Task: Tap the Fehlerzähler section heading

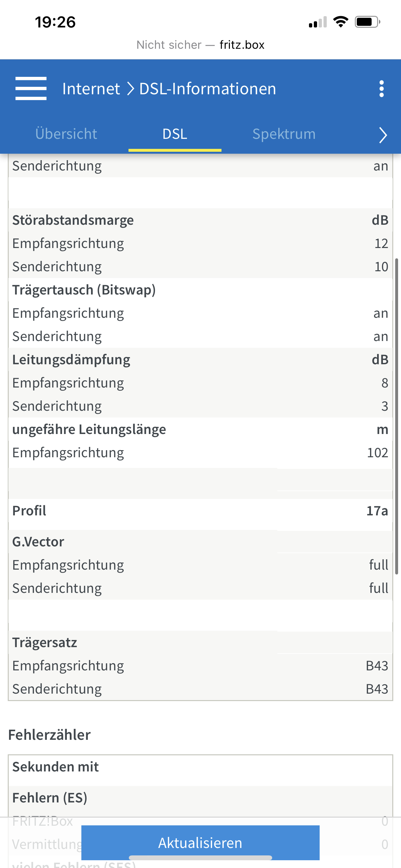Action: point(49,735)
